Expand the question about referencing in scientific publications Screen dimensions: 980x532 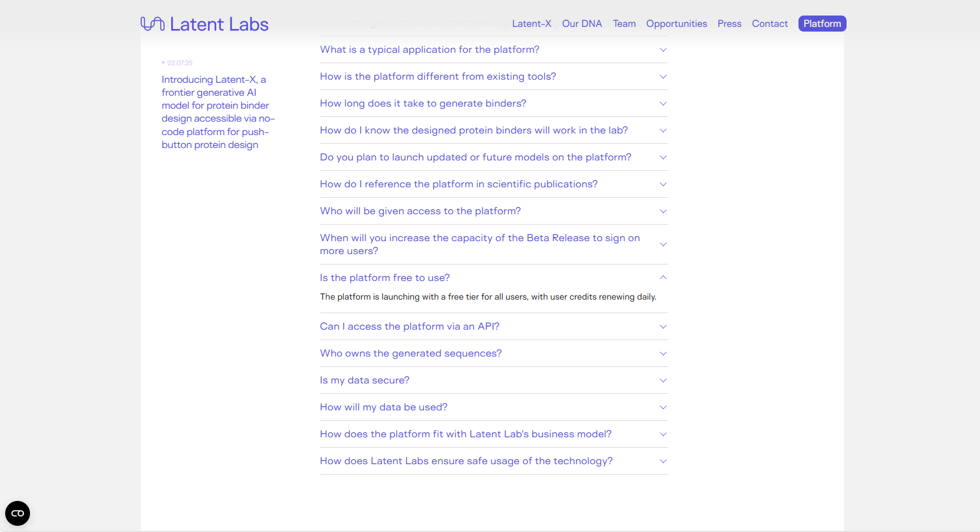[459, 184]
